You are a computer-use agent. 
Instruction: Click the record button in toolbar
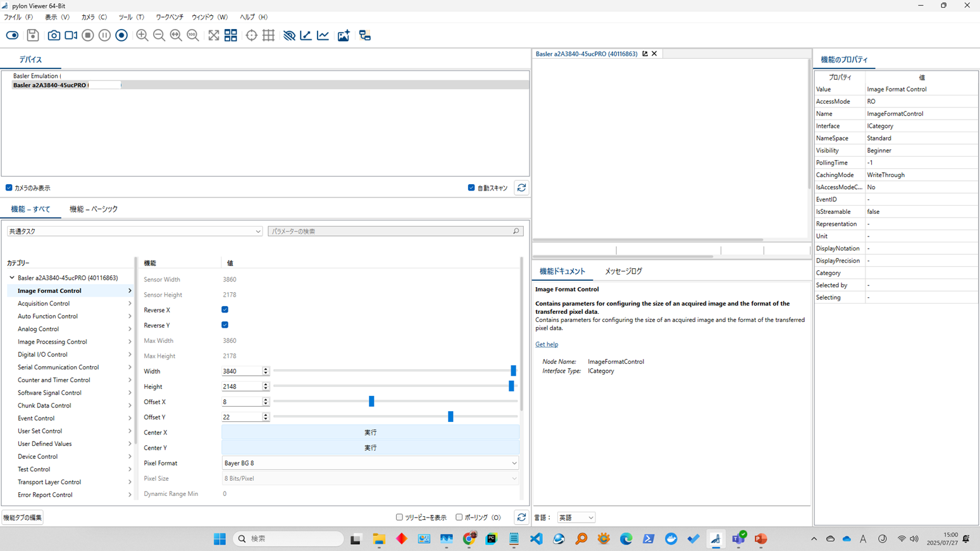click(121, 35)
